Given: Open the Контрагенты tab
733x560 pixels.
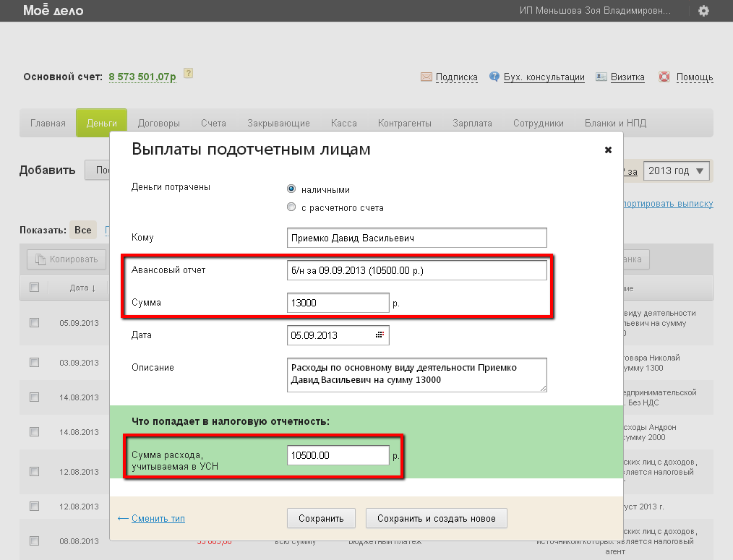Looking at the screenshot, I should click(405, 123).
